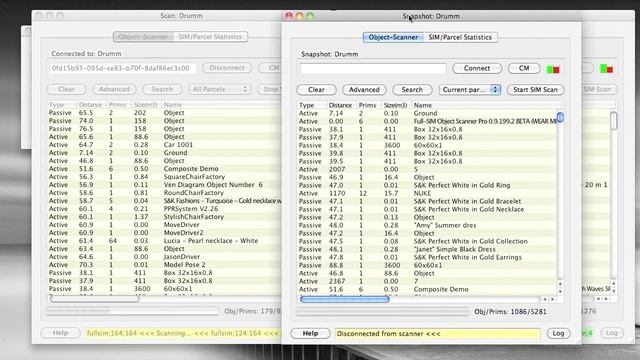This screenshot has height=360, width=640.
Task: Select 'S&K Perfect White in Gold Earrings' row
Action: point(427,258)
